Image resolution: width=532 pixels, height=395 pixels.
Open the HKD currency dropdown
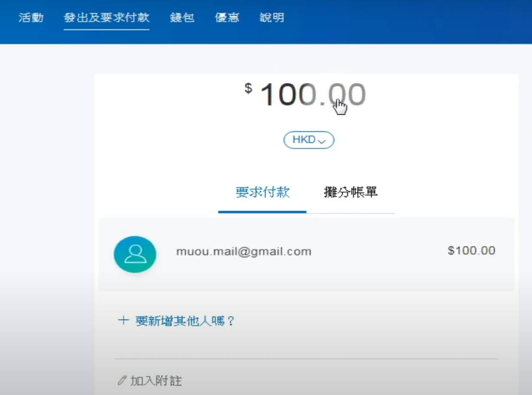coord(308,140)
